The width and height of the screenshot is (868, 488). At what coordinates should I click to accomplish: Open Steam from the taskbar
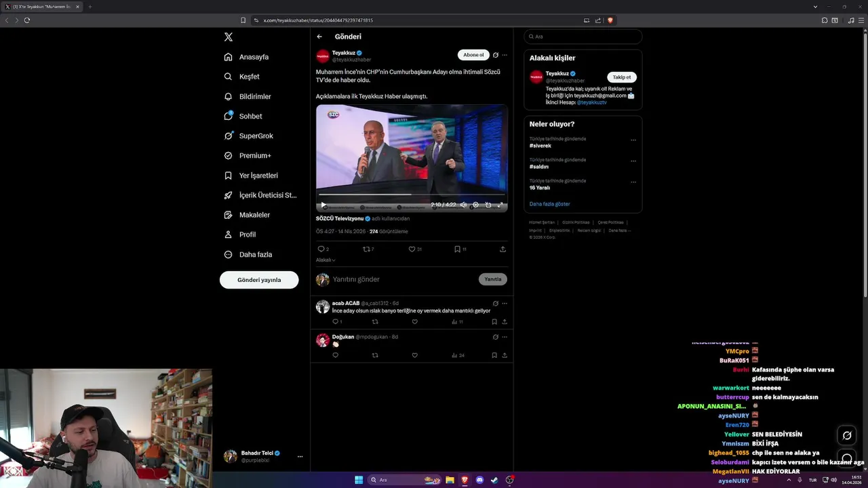[494, 480]
